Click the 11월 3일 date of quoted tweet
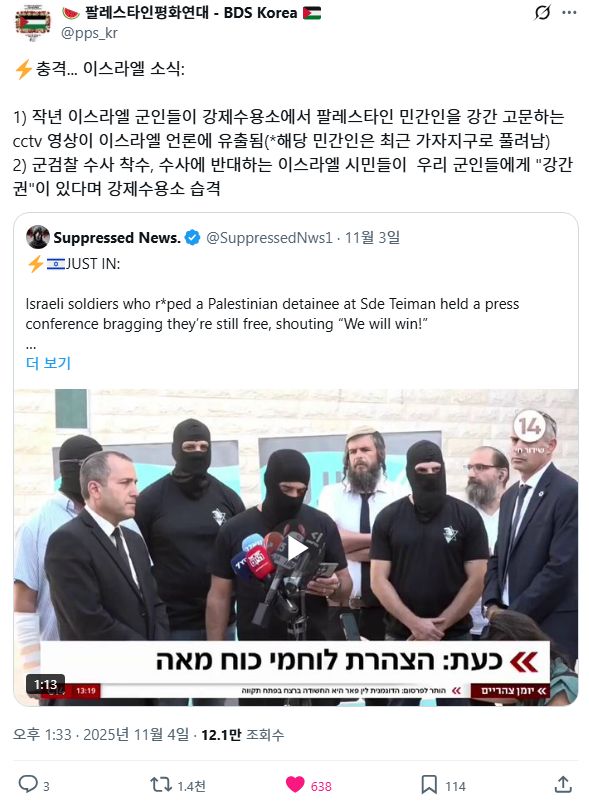Image resolution: width=589 pixels, height=805 pixels. coord(372,238)
